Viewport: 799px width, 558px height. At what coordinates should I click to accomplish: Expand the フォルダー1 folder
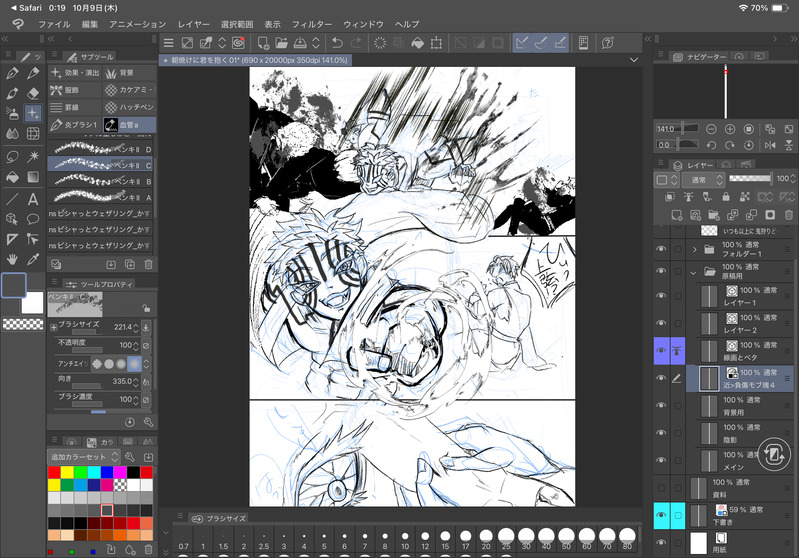coord(695,250)
